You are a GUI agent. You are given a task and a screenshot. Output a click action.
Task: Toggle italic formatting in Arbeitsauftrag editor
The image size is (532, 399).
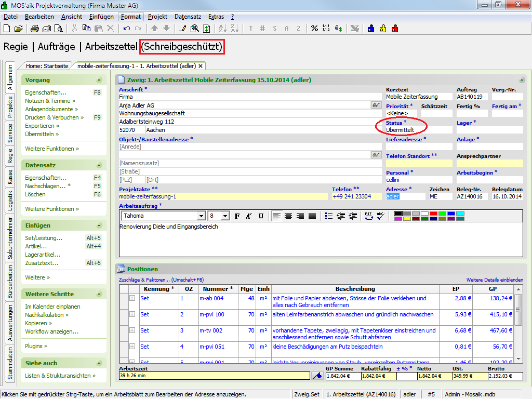[249, 216]
